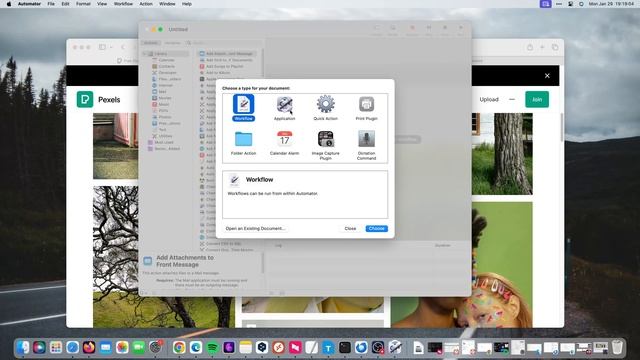Open the Edit menu

click(65, 4)
